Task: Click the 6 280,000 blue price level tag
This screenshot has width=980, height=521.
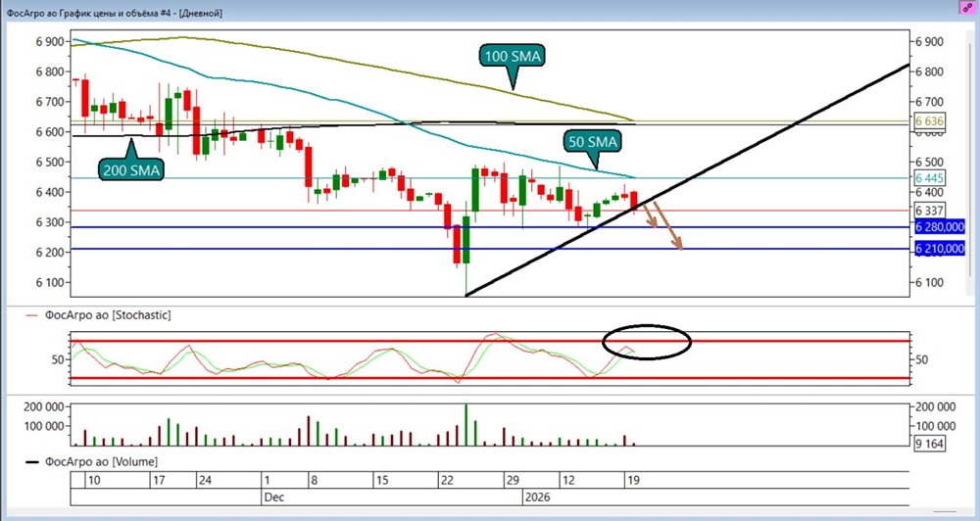Action: coord(940,227)
